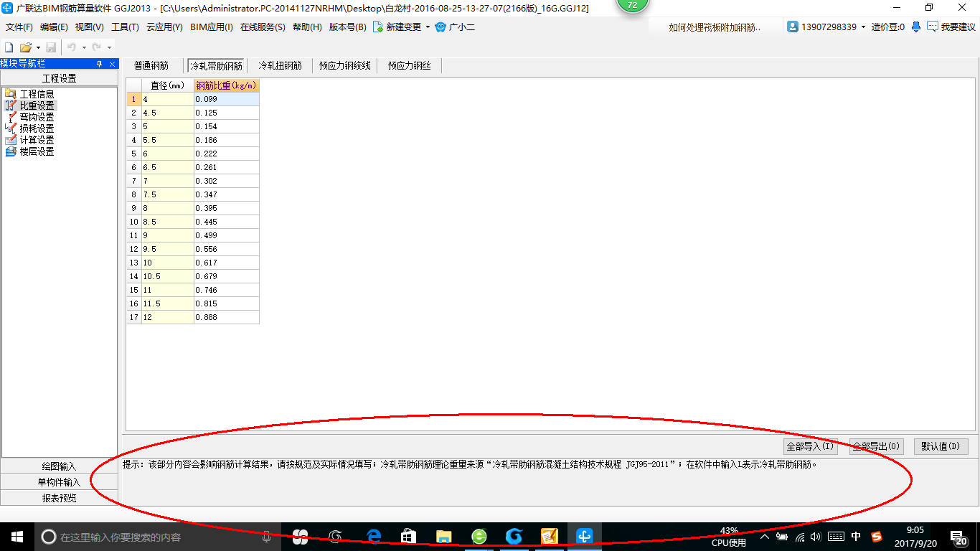The image size is (980, 551).
Task: Open the 工具(T) menu
Action: tap(125, 27)
